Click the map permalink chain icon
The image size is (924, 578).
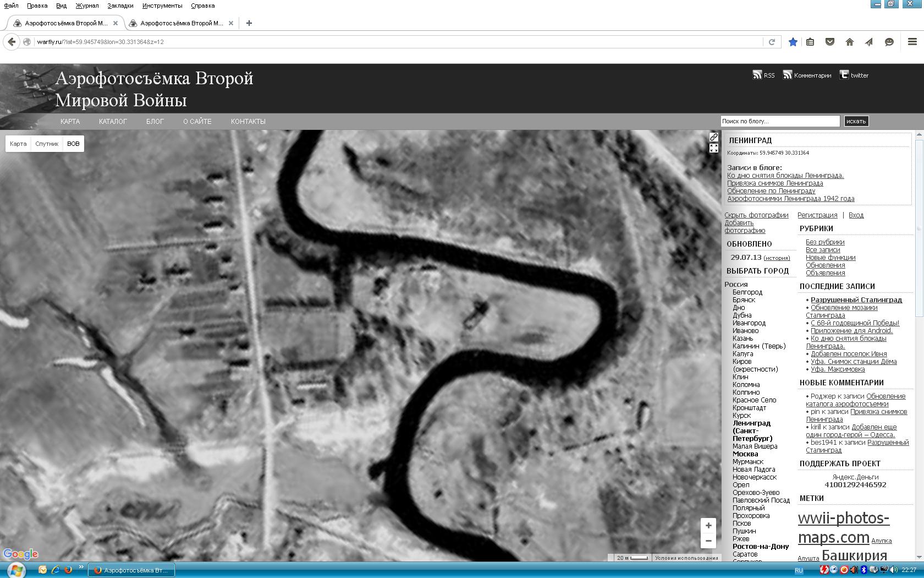coord(713,137)
